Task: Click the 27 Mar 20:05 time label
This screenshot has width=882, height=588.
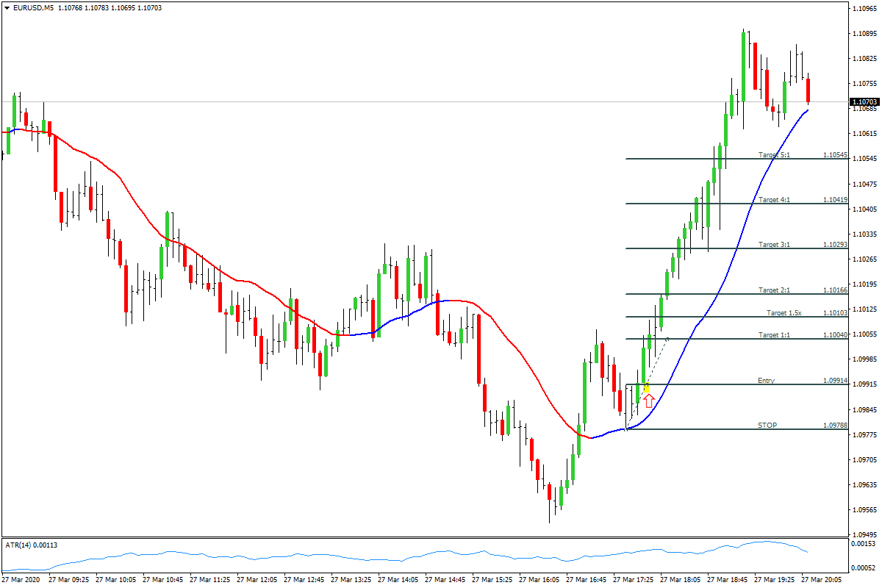Action: click(822, 580)
